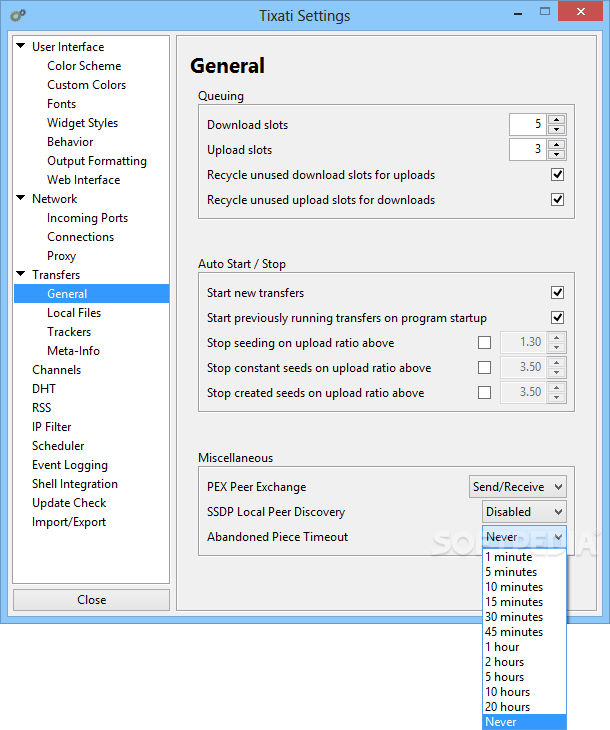
Task: Click the Download slots value field
Action: click(x=528, y=124)
